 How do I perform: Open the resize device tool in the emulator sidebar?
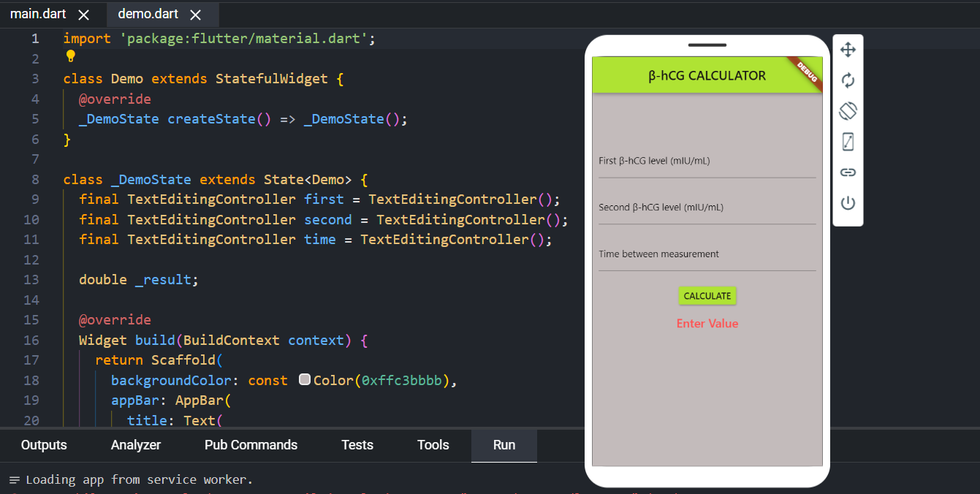click(x=848, y=141)
